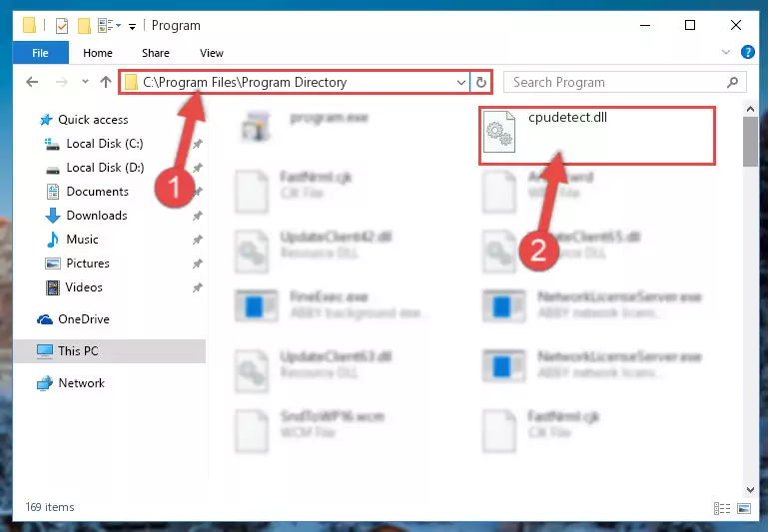Open the Help question mark icon
The height and width of the screenshot is (532, 768).
point(747,52)
